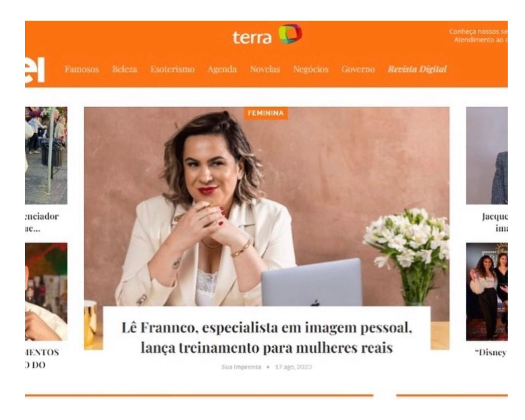Open the street scene thumbnail on left
The image size is (525, 420).
[x=46, y=156]
